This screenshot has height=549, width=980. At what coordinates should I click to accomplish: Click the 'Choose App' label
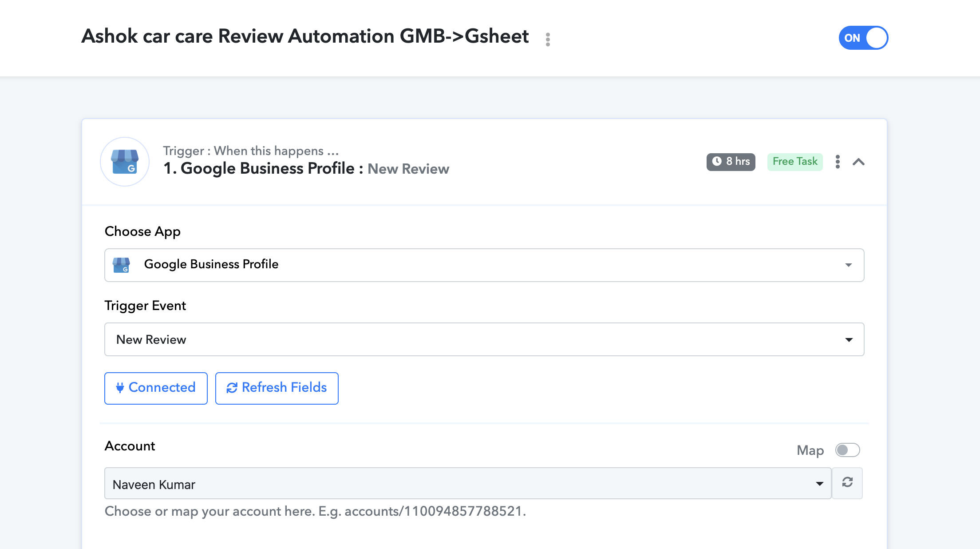pyautogui.click(x=142, y=232)
